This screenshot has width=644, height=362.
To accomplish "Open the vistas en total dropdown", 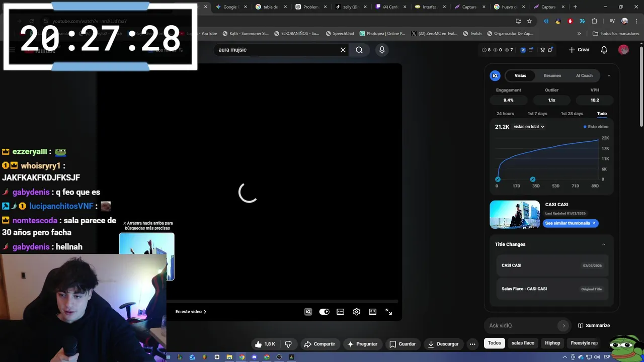I will [x=529, y=127].
